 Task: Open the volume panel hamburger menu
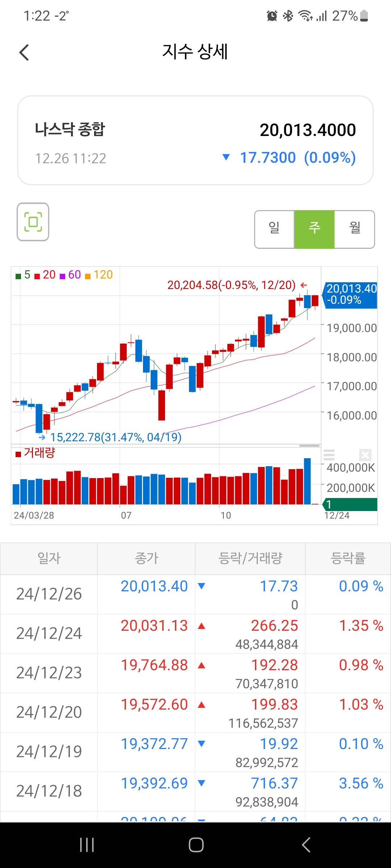pos(329,455)
